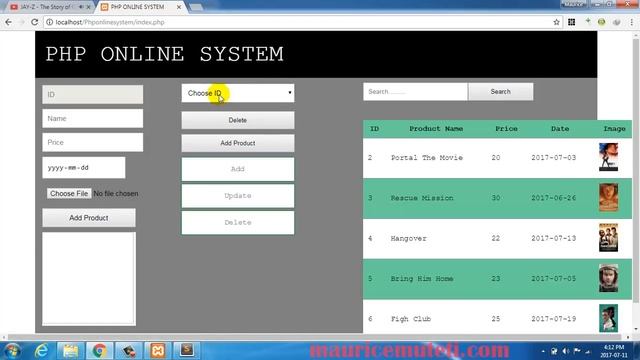
Task: Bookmark this page with the star icon
Action: click(556, 22)
